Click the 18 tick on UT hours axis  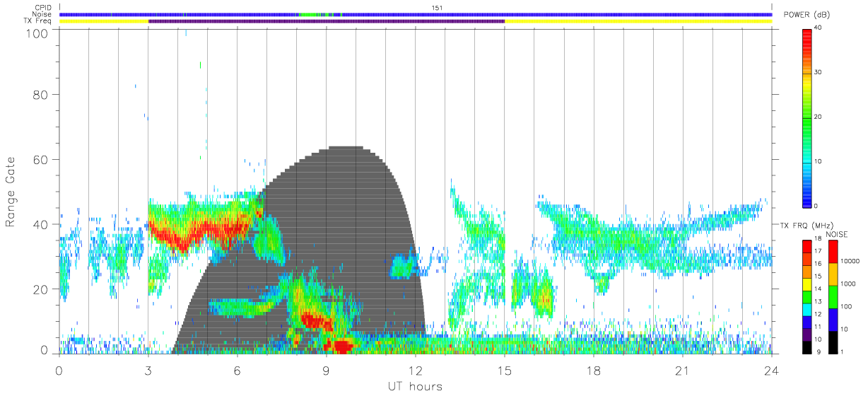point(594,371)
